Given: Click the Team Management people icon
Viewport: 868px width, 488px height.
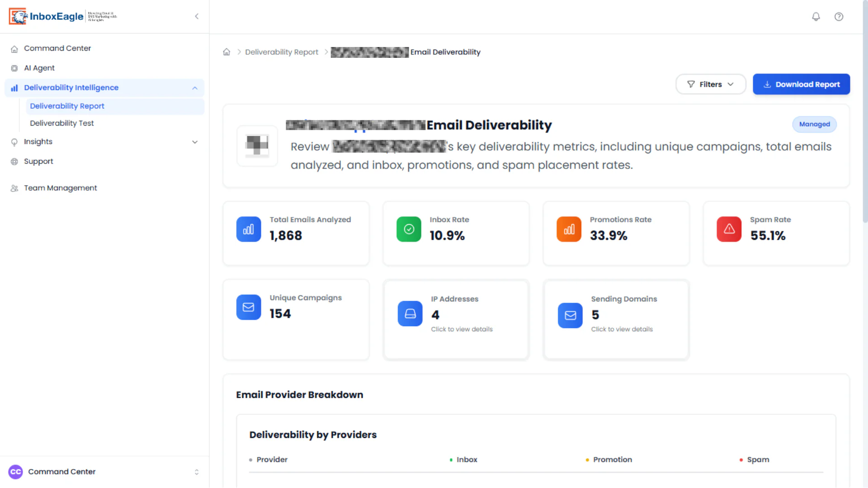Looking at the screenshot, I should click(14, 188).
